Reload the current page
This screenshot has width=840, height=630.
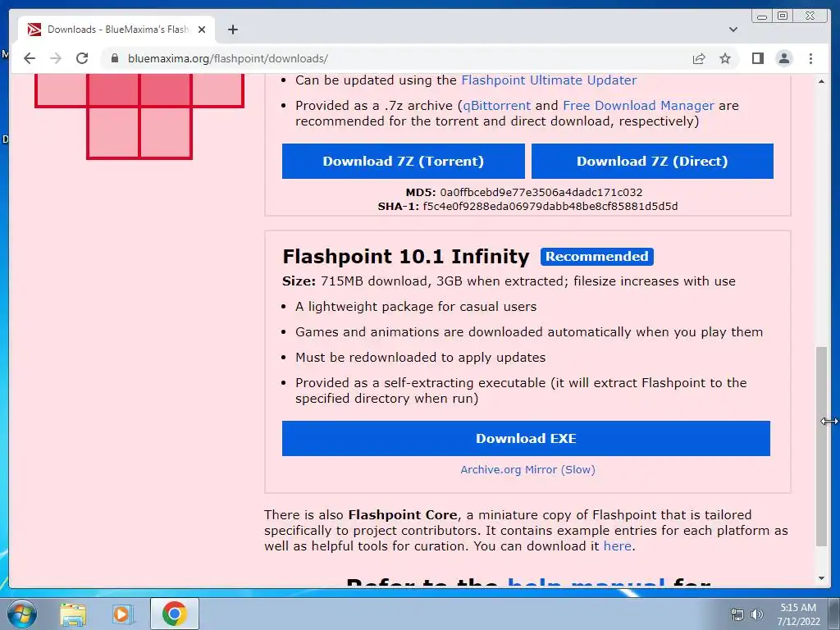click(x=82, y=58)
